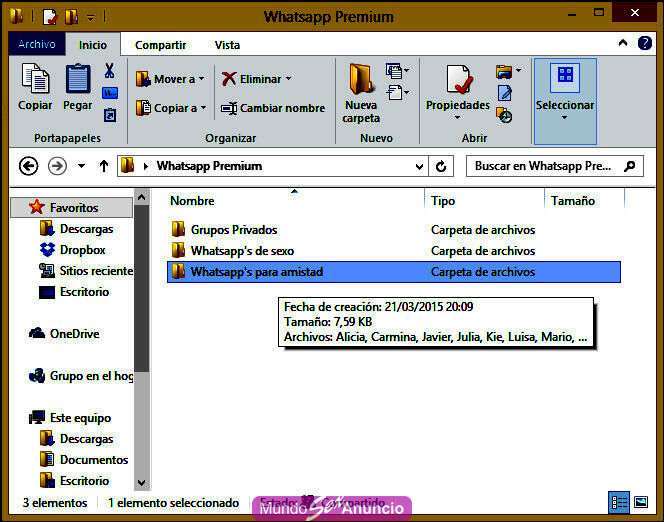Click the Copiar icon in Portapapeles
This screenshot has height=522, width=664.
click(x=35, y=78)
